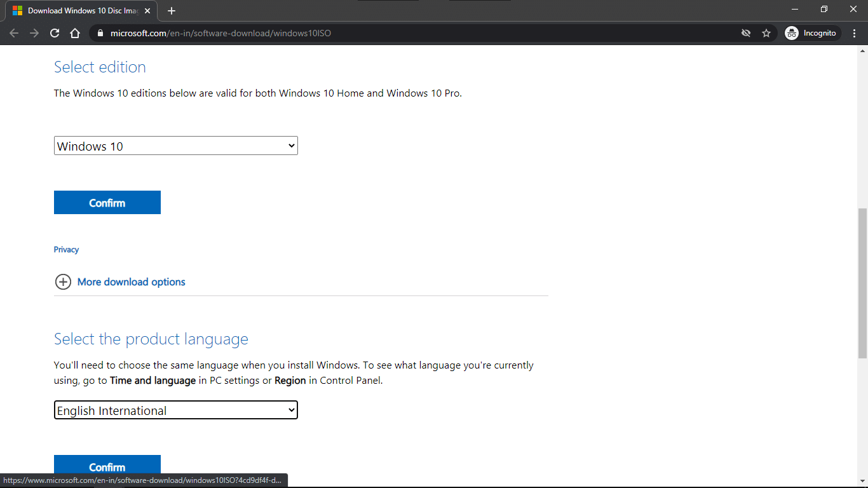Open the browser home page

[x=75, y=33]
